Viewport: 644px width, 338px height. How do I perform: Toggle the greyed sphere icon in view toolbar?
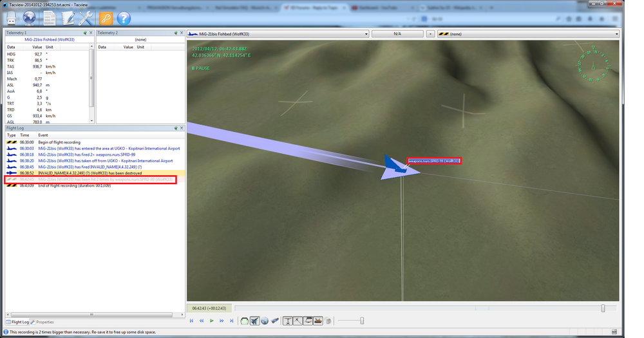click(328, 321)
